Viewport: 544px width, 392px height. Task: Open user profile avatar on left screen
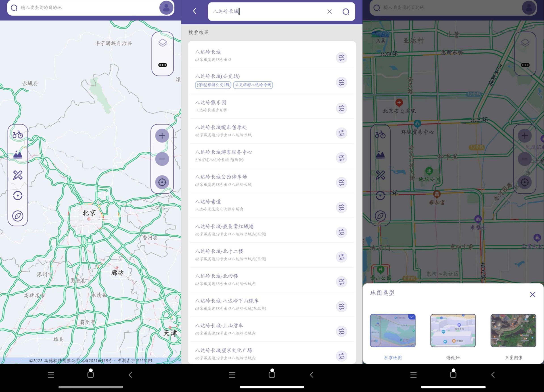[x=166, y=8]
